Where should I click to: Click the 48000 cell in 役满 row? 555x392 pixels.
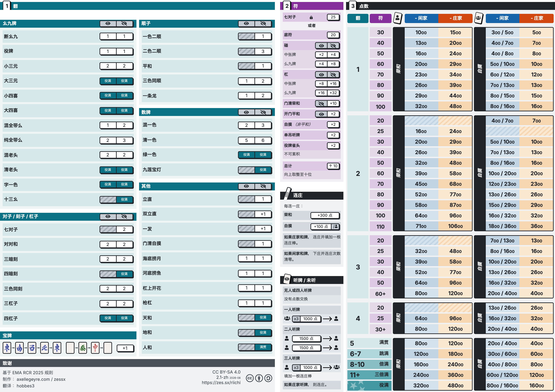point(455,385)
